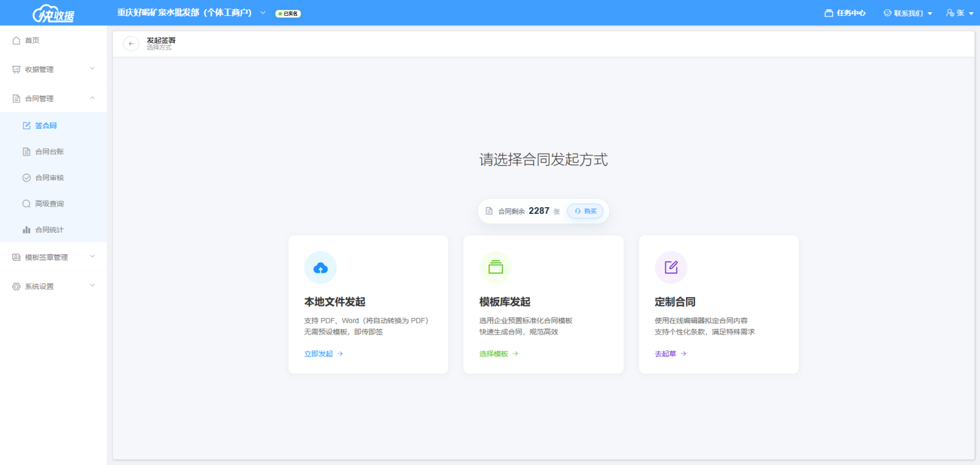This screenshot has width=980, height=465.
Task: Select 合同台账 in the sidebar
Action: click(49, 151)
